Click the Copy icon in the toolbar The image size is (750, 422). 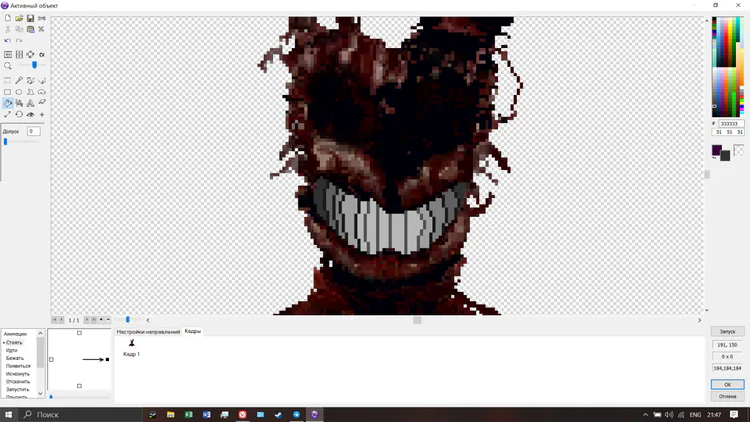pos(19,29)
